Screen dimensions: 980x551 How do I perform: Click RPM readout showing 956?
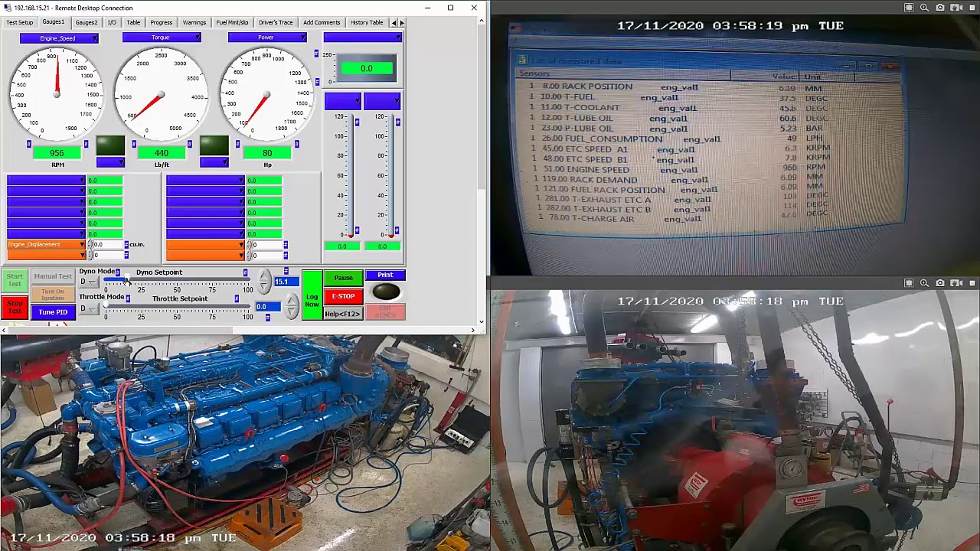[57, 153]
